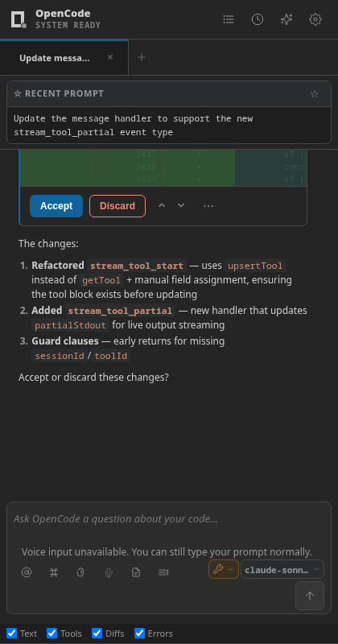Click 'stream_tool_partial' code label in list
Viewport: 338px width, 644px height.
[120, 311]
